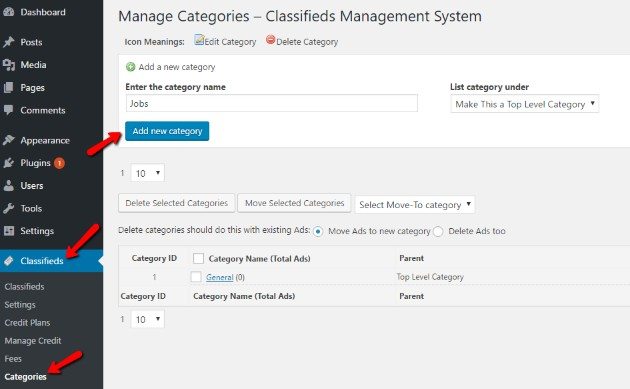Open Classifieds Settings submenu link
This screenshot has height=389, width=630.
tap(20, 305)
